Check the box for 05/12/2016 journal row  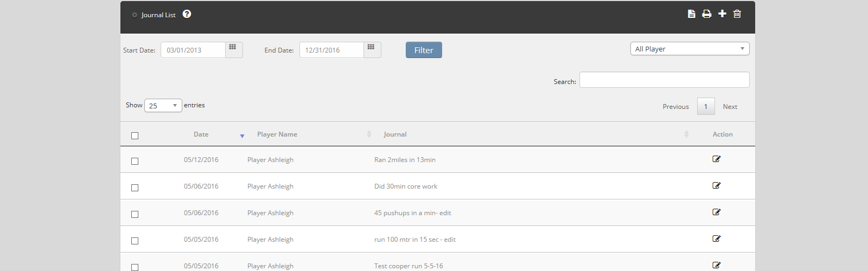coord(135,161)
